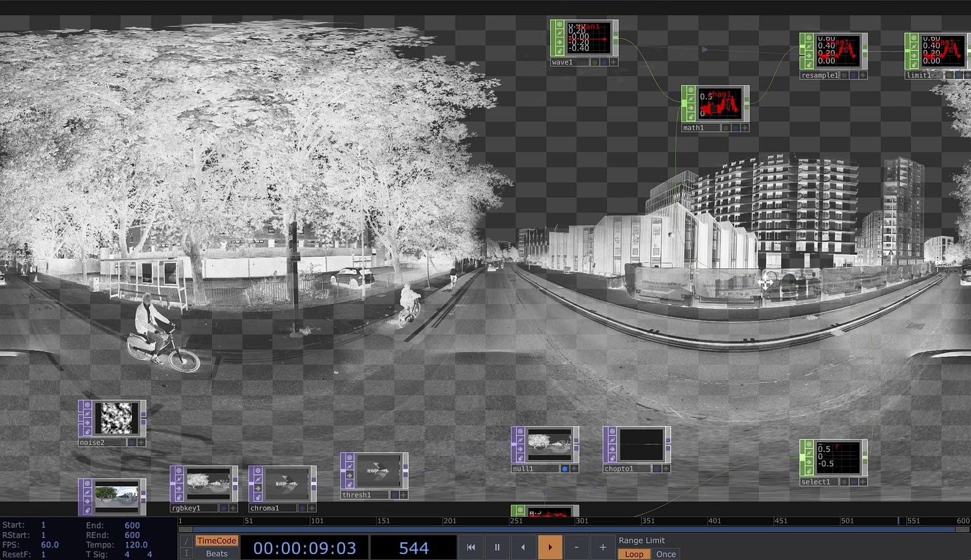Click the timecode field 00:00:09:03
The image size is (971, 560).
304,548
